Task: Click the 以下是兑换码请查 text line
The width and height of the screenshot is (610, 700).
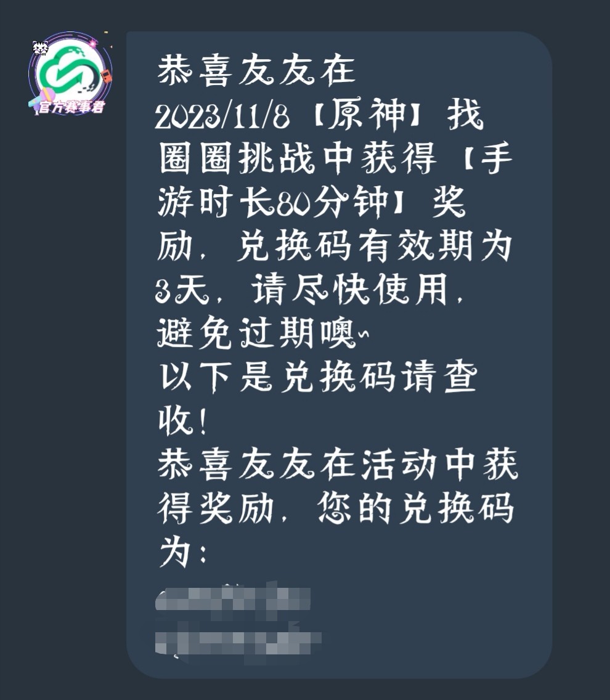Action: click(318, 376)
